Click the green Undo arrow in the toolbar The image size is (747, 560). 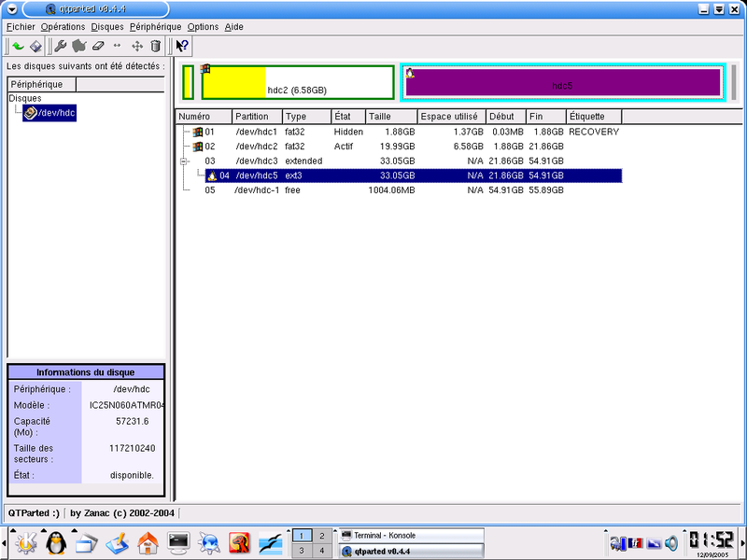tap(18, 46)
